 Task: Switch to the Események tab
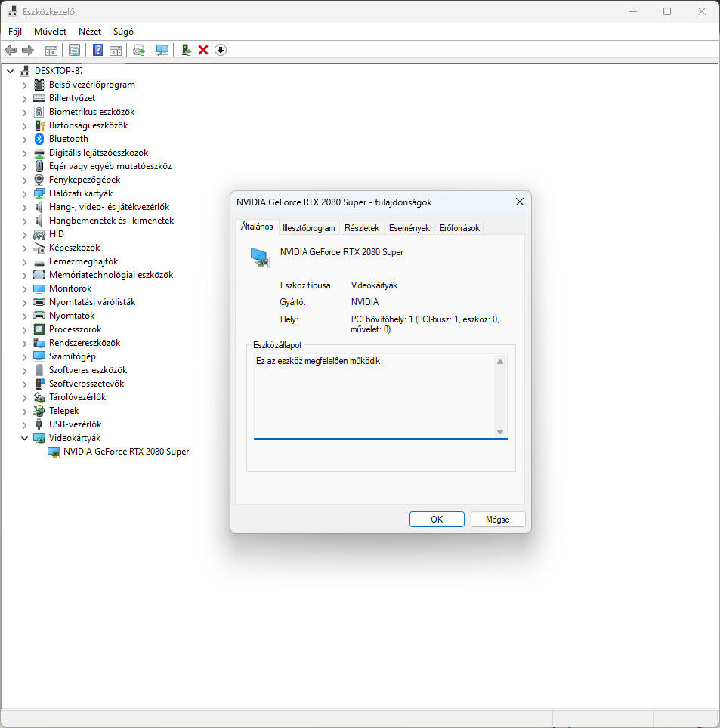click(x=409, y=228)
